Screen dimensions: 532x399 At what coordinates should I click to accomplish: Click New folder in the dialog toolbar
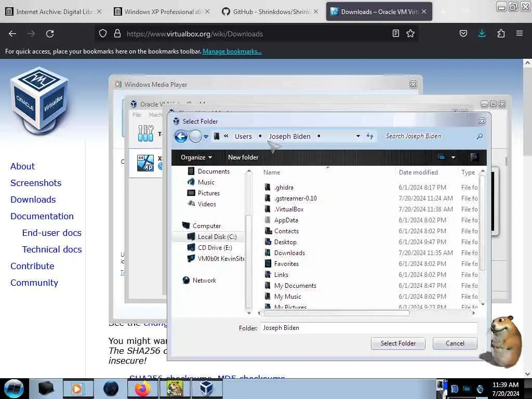243,157
